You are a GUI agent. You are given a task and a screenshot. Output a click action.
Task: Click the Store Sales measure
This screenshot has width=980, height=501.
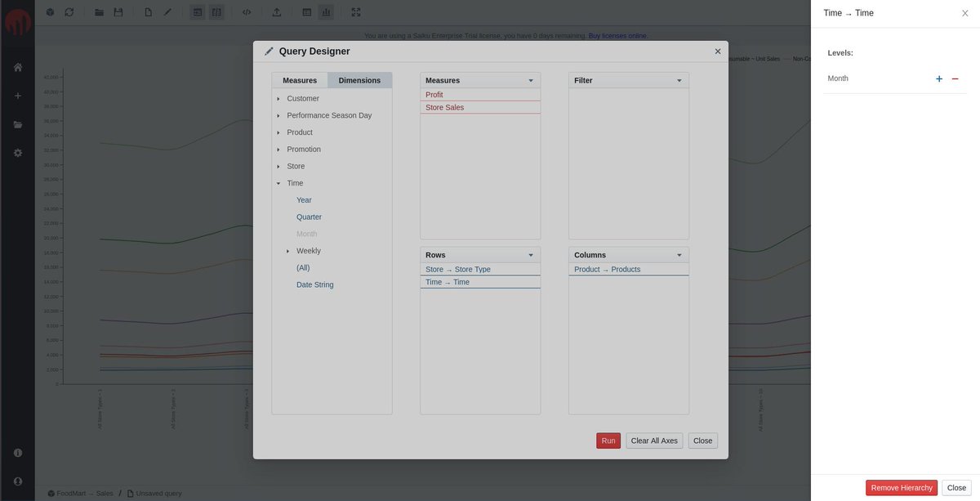coord(480,107)
